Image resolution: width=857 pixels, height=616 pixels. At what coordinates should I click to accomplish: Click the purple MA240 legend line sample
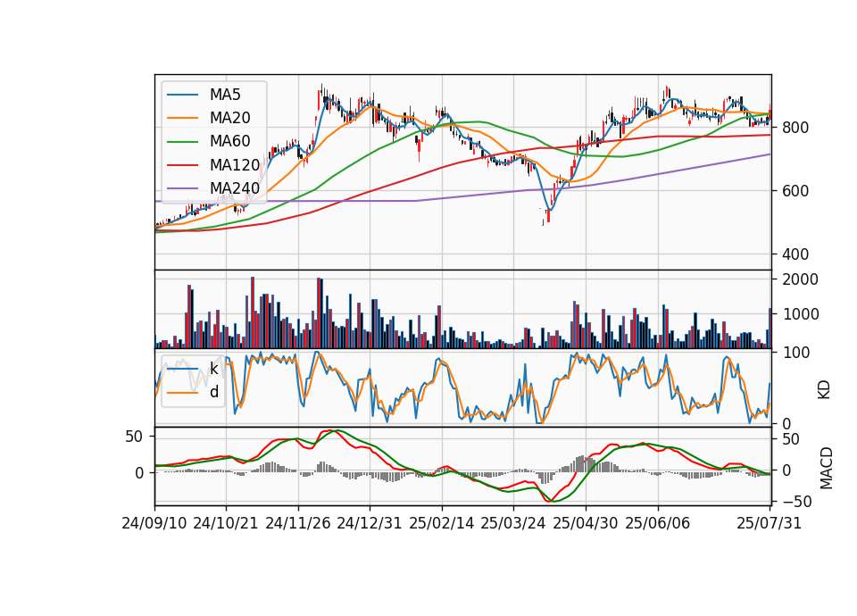182,188
